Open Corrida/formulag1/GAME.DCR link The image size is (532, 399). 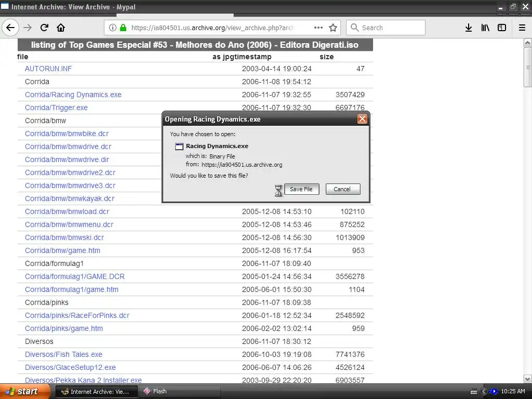(x=75, y=276)
